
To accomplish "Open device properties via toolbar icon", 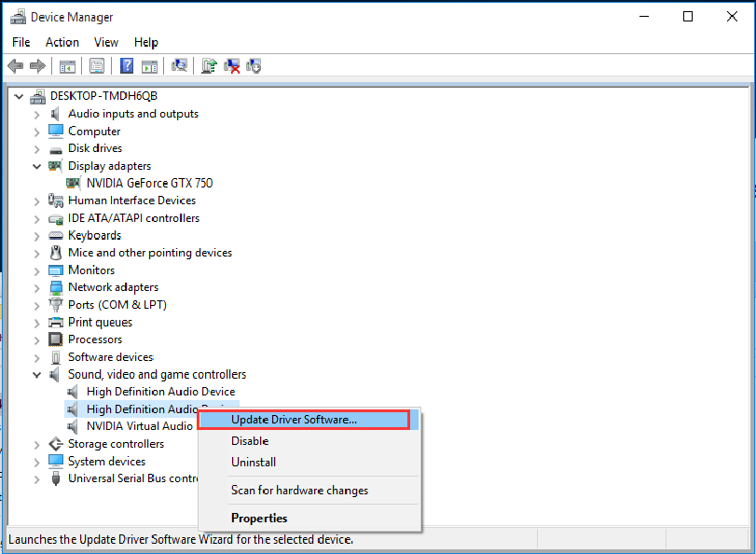I will pyautogui.click(x=97, y=65).
